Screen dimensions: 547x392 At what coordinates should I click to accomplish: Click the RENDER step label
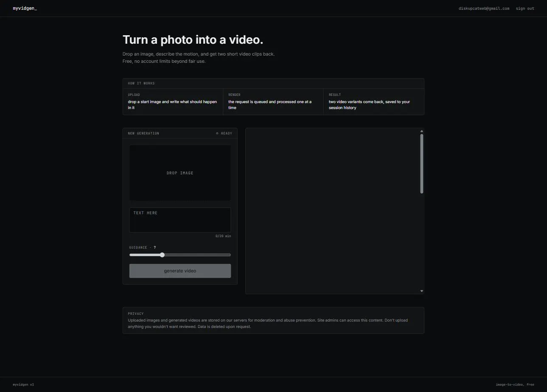pyautogui.click(x=234, y=95)
